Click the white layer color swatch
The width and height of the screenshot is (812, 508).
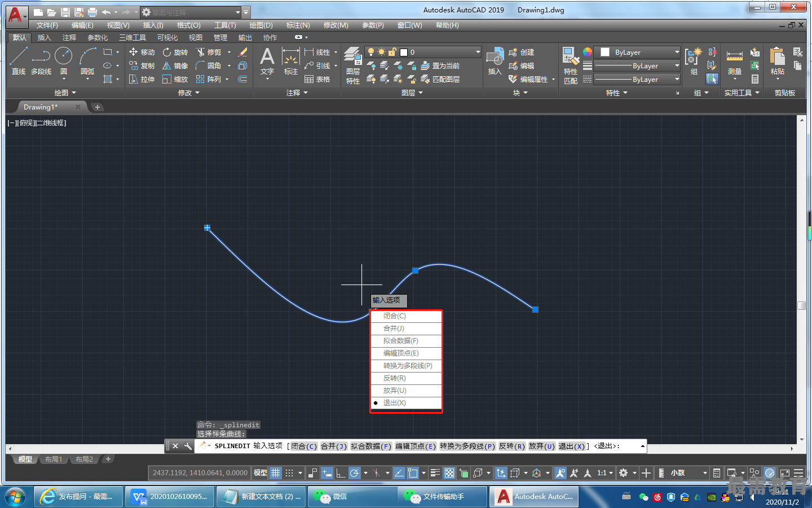[404, 52]
